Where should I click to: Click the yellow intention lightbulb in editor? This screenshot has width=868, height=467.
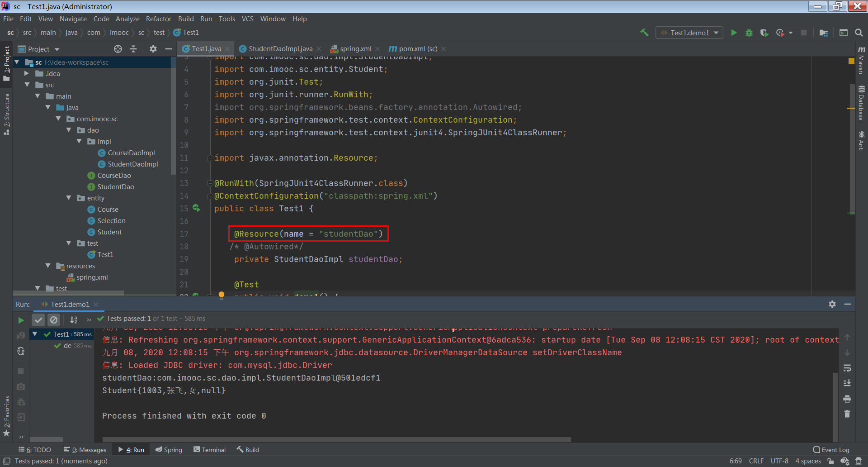click(x=222, y=295)
